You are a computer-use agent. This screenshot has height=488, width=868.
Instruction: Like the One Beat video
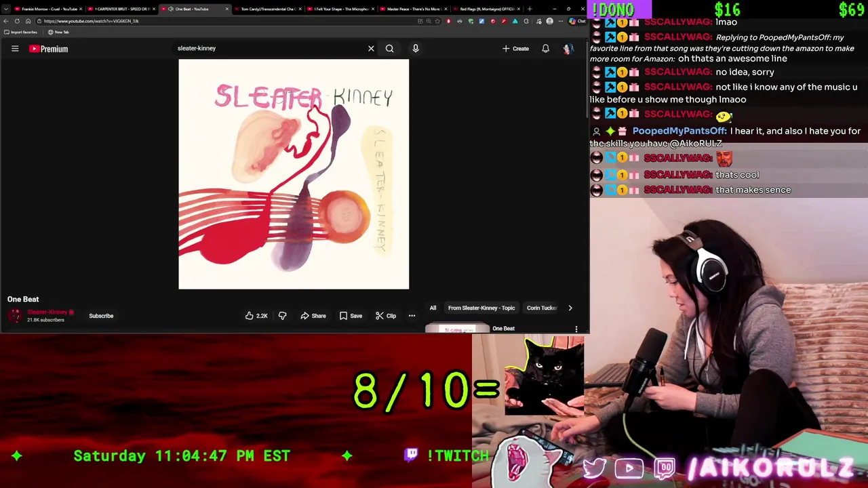point(256,316)
